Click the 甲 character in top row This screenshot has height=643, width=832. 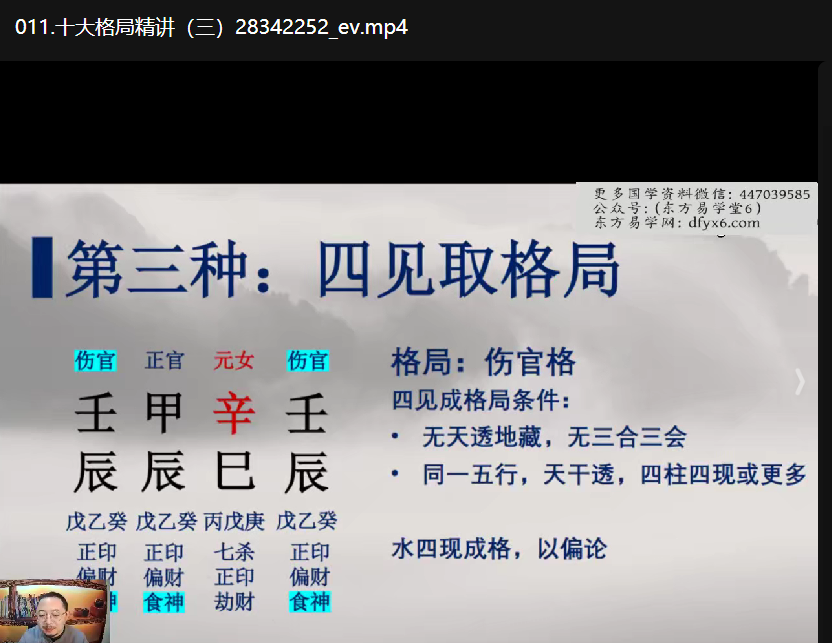(164, 414)
